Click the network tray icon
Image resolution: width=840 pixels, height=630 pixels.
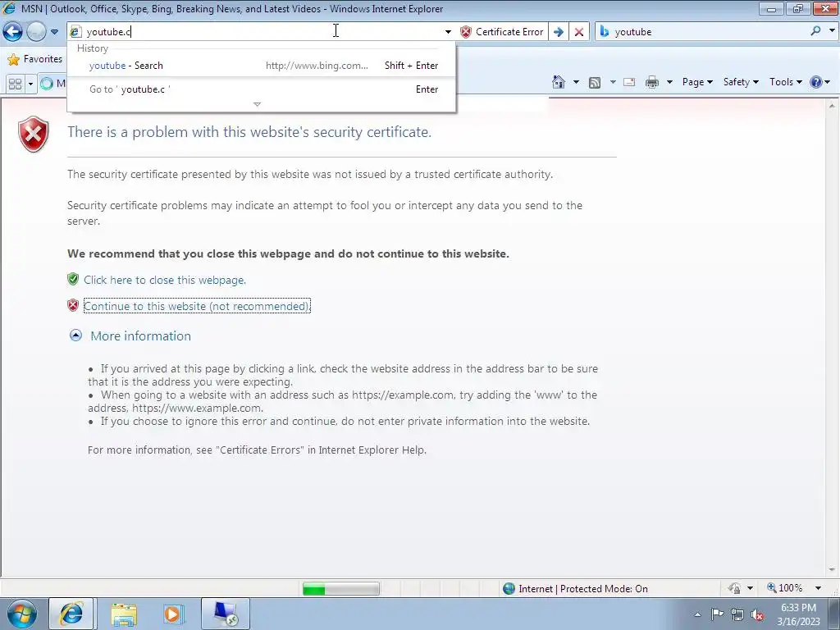click(x=737, y=614)
